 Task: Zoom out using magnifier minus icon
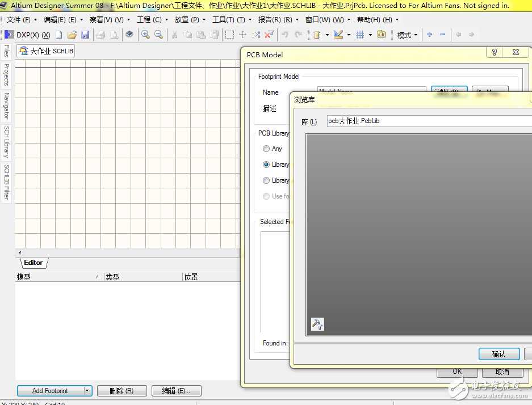(158, 34)
